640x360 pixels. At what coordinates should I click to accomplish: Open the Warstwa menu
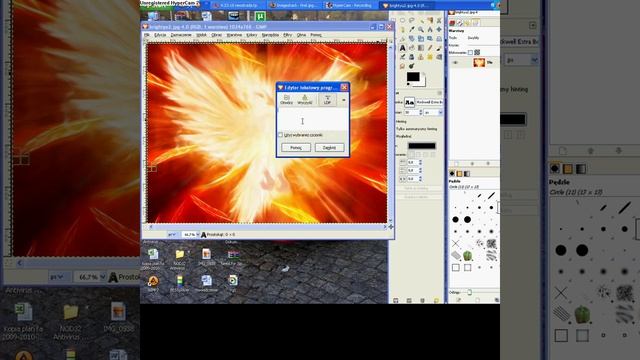click(x=234, y=35)
